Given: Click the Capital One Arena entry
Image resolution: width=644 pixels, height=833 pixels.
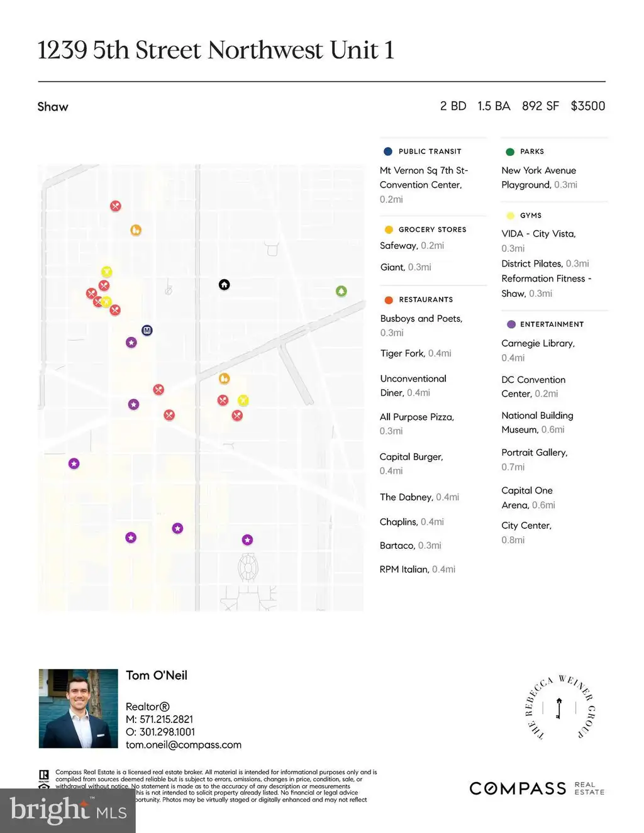Looking at the screenshot, I should click(528, 498).
